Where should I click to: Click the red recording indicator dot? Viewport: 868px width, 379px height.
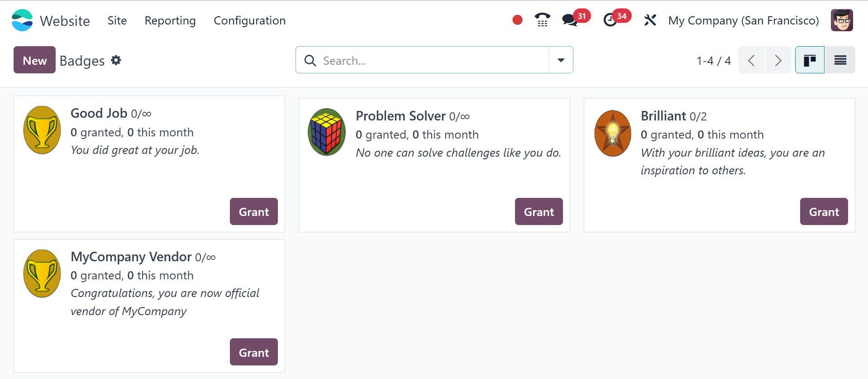pyautogui.click(x=517, y=20)
